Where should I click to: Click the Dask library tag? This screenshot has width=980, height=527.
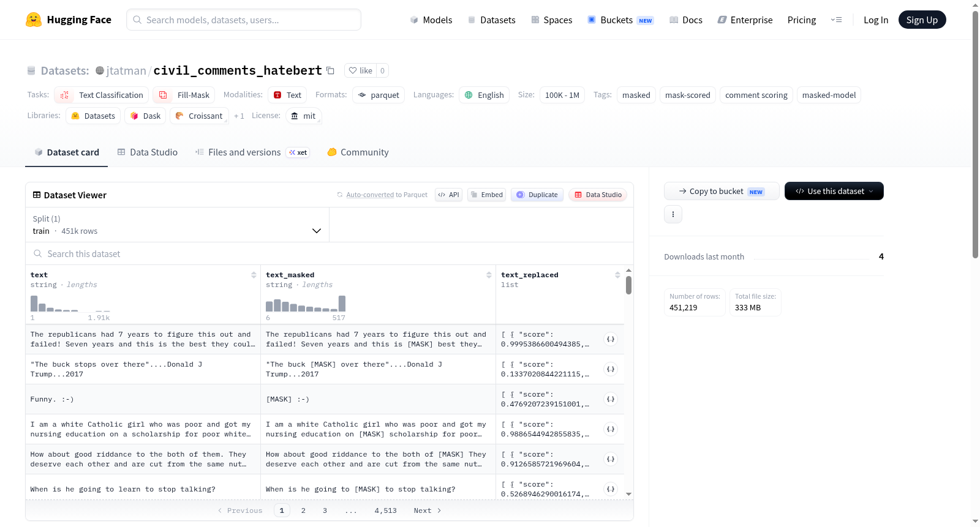tap(145, 116)
